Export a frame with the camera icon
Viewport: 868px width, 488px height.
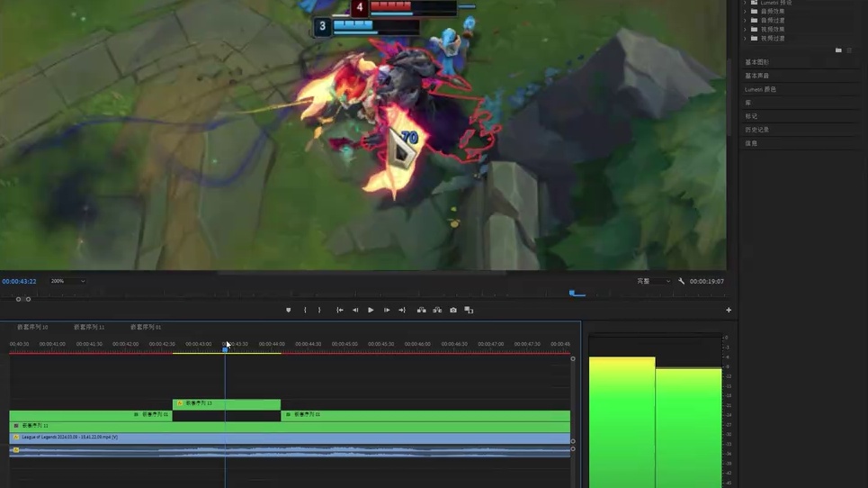click(453, 311)
